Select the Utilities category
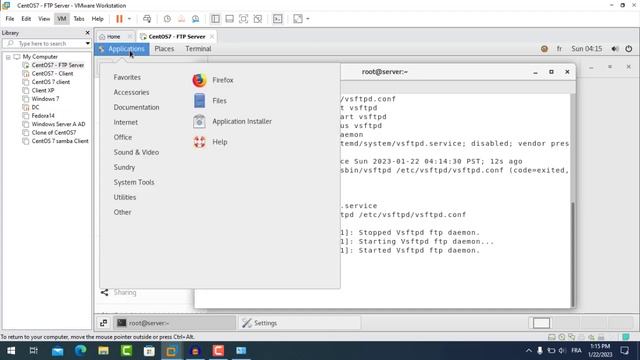Screen dimensions: 640x360 click(124, 198)
